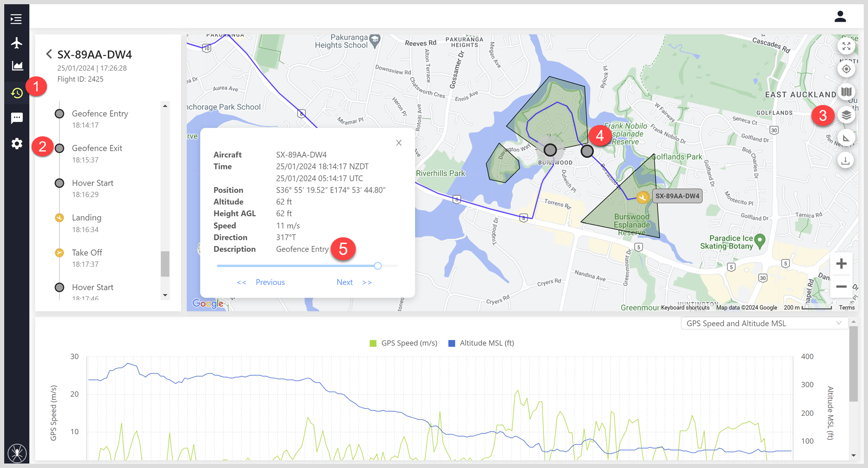The height and width of the screenshot is (468, 868).
Task: Zoom out on the map
Action: [x=841, y=287]
